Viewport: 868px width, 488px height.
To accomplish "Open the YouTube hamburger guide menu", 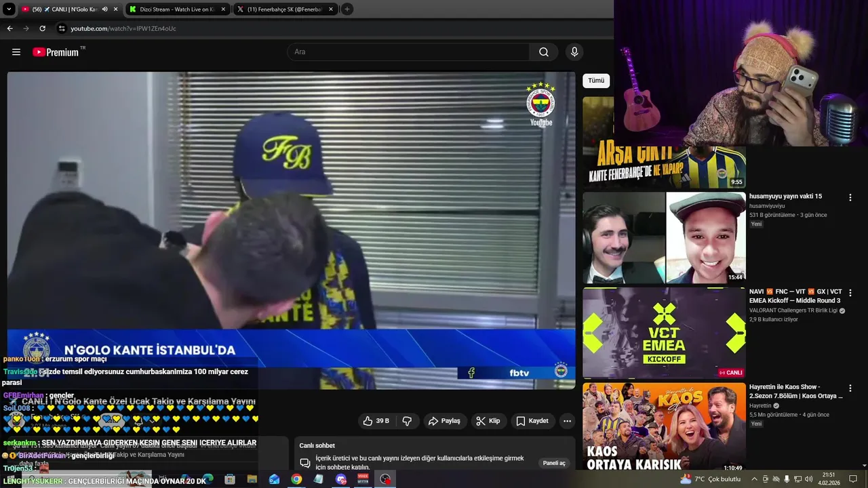I will pyautogui.click(x=16, y=52).
